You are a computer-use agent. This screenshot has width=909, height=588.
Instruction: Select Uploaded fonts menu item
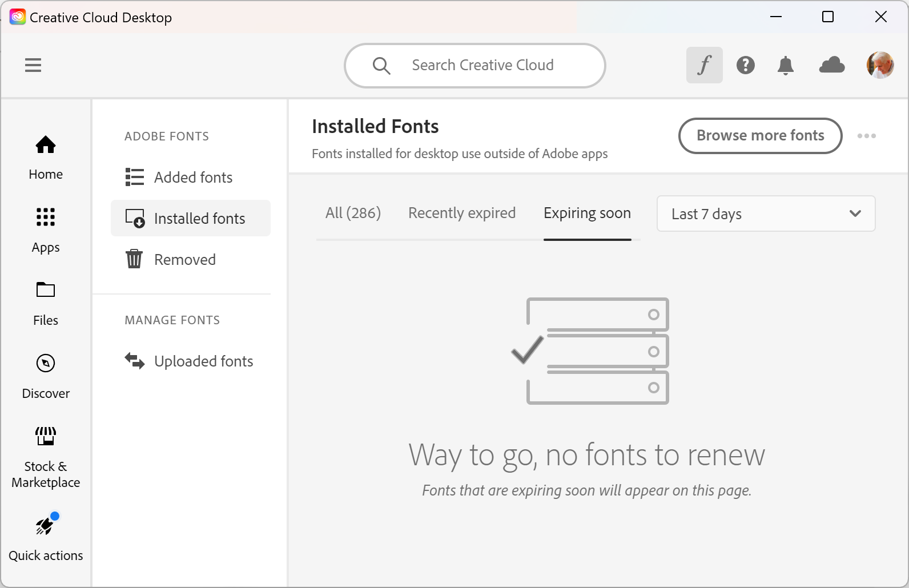click(191, 361)
